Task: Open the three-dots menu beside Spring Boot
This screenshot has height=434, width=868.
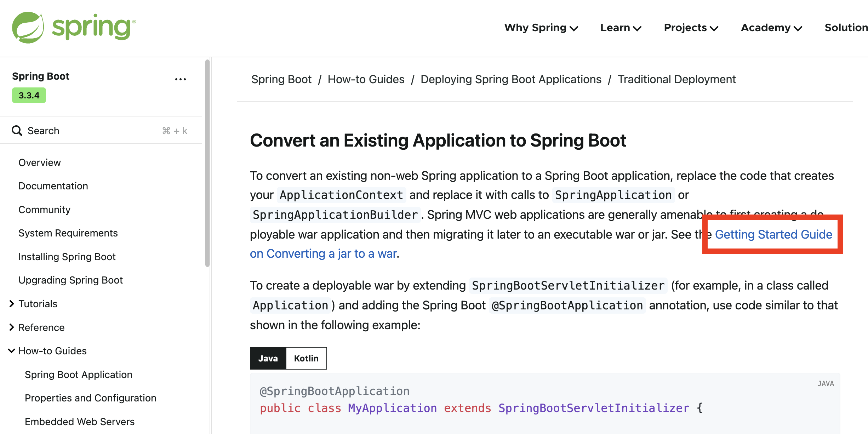Action: coord(180,79)
